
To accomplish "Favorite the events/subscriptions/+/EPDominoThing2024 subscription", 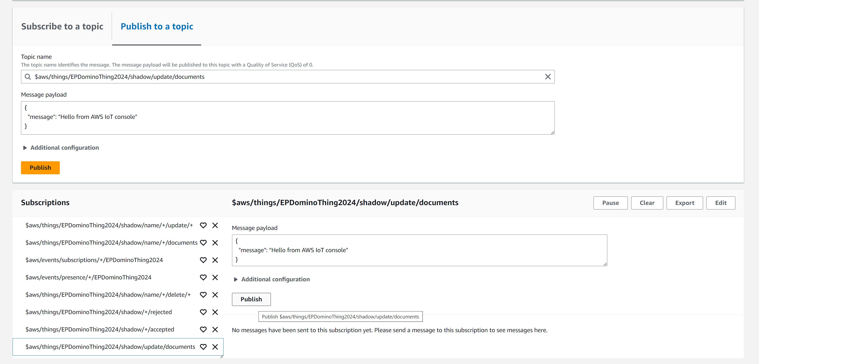I will point(203,260).
